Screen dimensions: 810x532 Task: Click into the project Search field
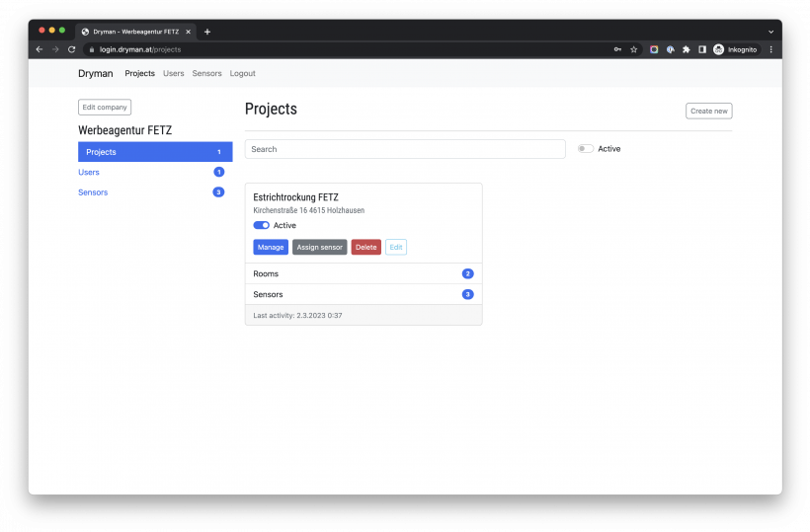405,149
